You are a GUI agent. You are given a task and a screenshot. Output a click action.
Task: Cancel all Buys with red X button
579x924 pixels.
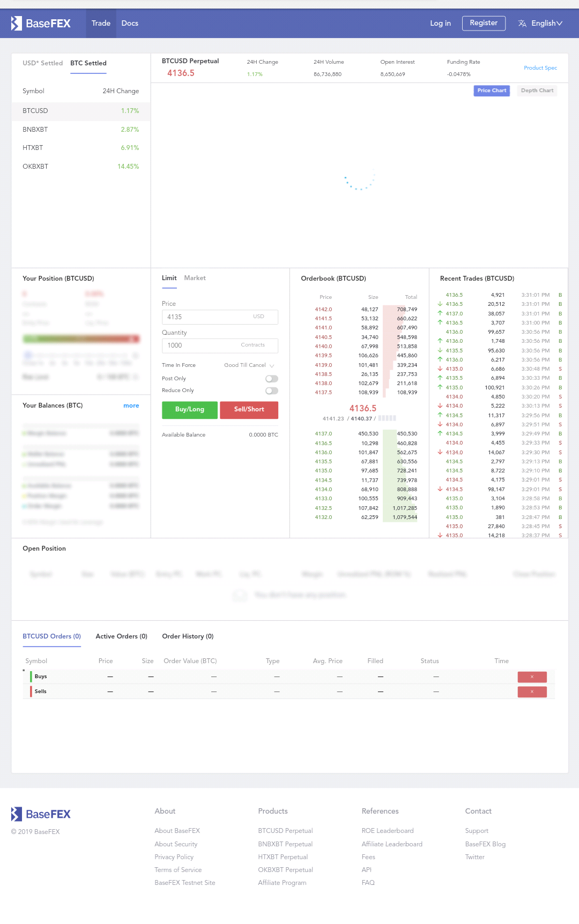532,677
